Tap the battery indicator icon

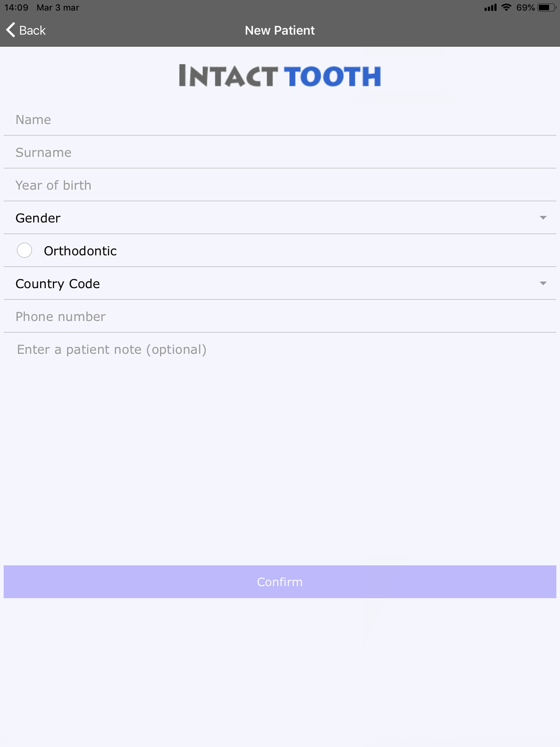point(546,7)
